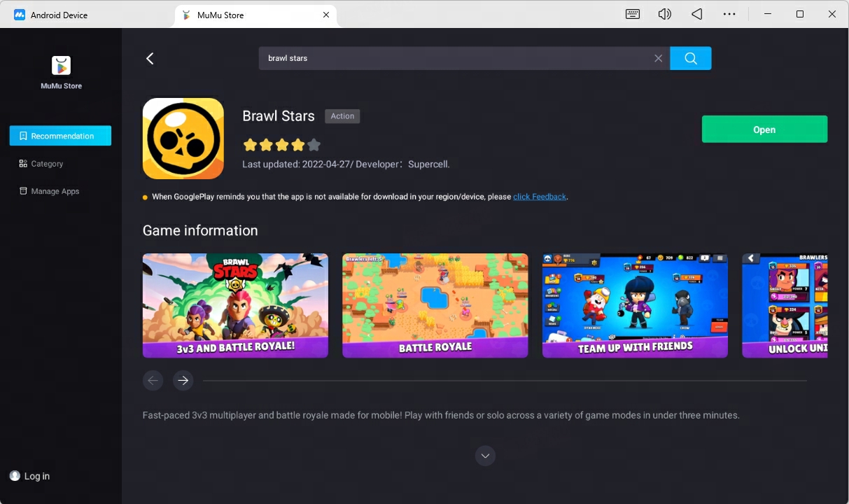
Task: Click the click Feedback link
Action: (539, 197)
